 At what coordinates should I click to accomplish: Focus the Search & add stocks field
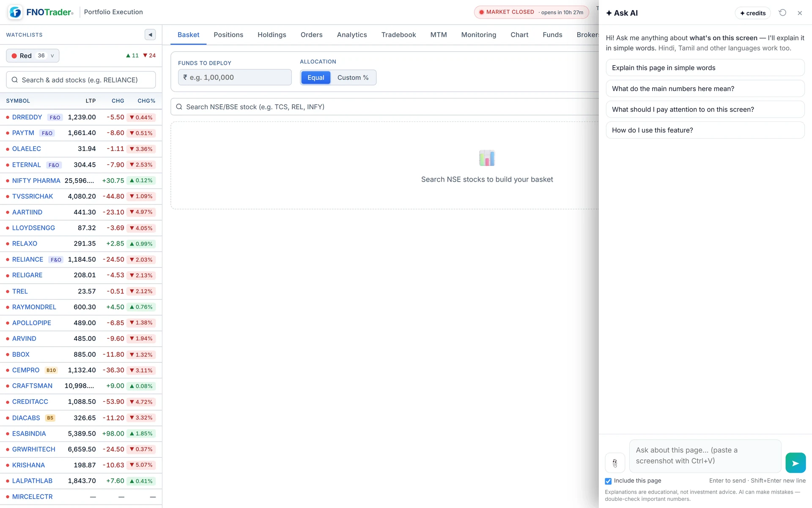pyautogui.click(x=81, y=80)
